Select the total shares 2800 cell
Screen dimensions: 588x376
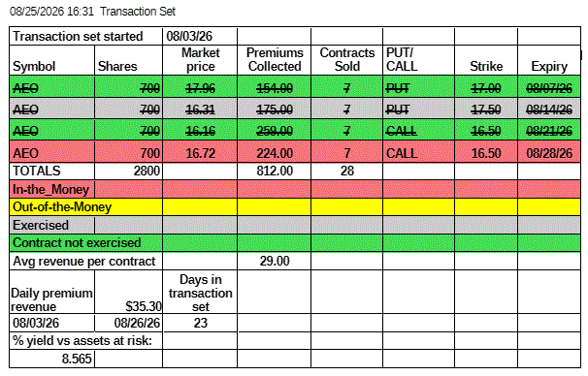(x=128, y=171)
